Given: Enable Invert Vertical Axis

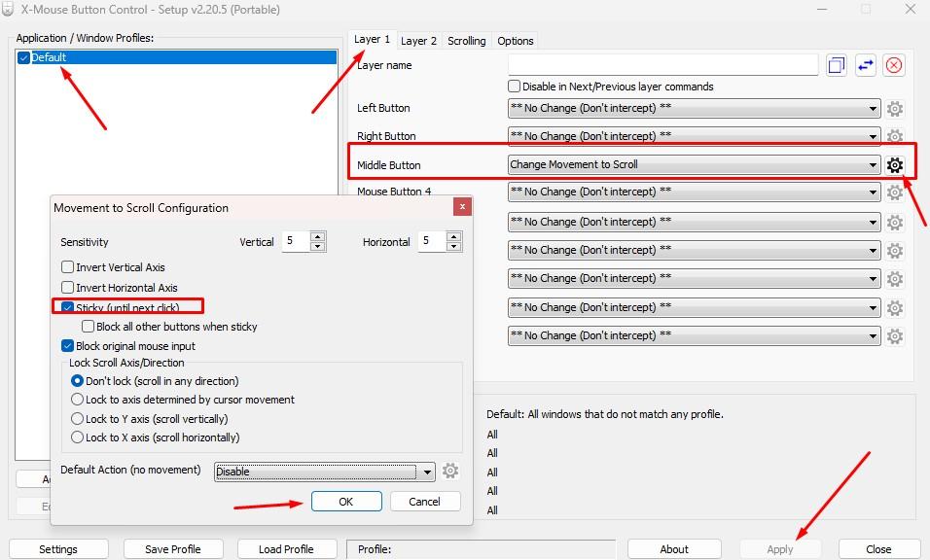Looking at the screenshot, I should (67, 266).
